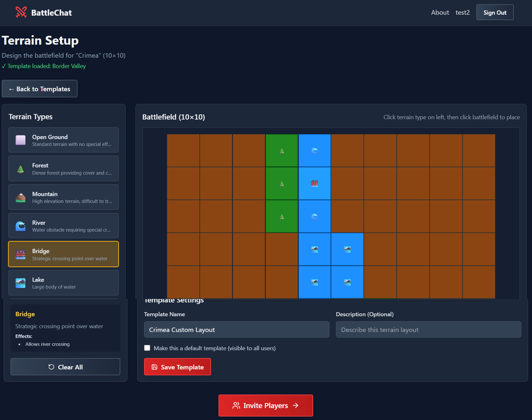Screen dimensions: 532x420
Task: Click the BattleChat crossed swords logo
Action: click(x=21, y=12)
